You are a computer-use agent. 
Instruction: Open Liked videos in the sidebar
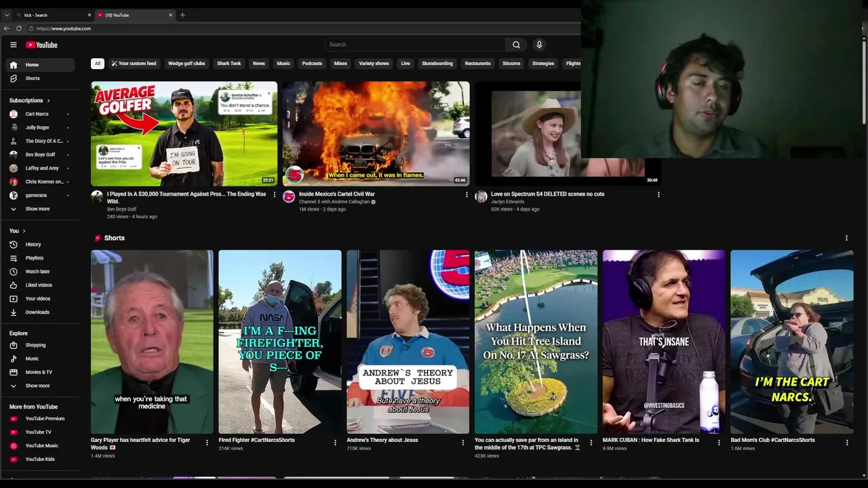(x=40, y=285)
